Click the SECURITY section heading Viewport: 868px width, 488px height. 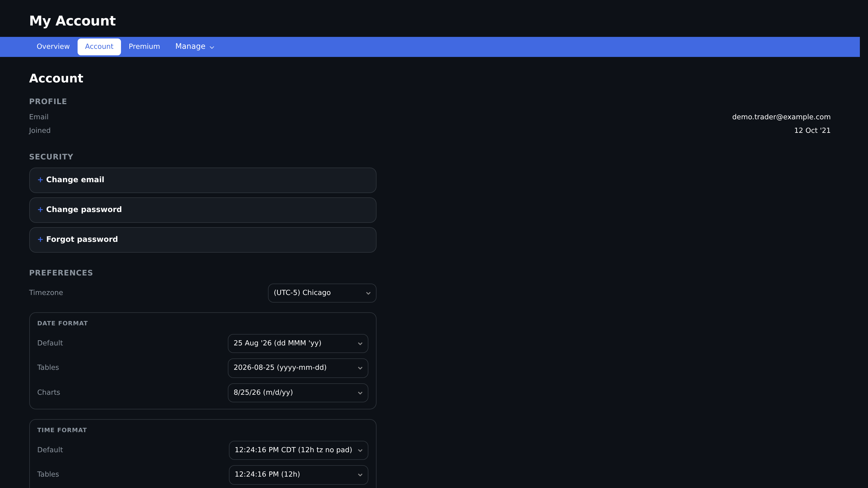point(51,157)
